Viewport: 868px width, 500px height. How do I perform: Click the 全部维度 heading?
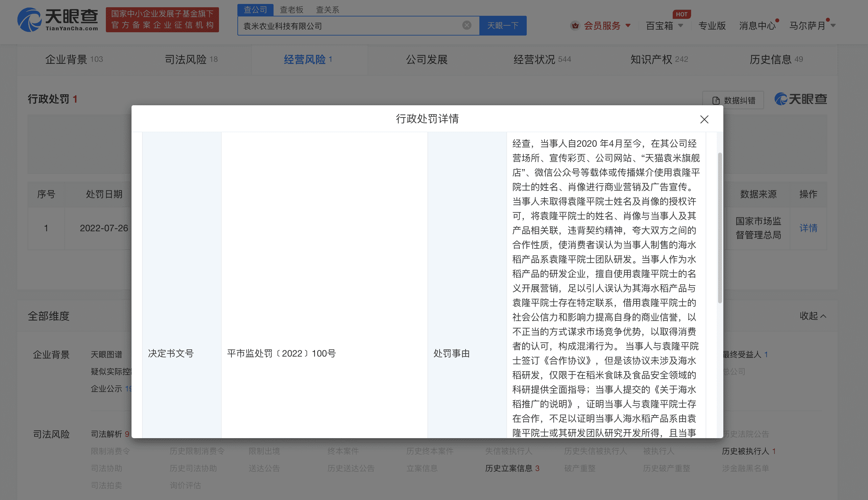[x=48, y=315]
